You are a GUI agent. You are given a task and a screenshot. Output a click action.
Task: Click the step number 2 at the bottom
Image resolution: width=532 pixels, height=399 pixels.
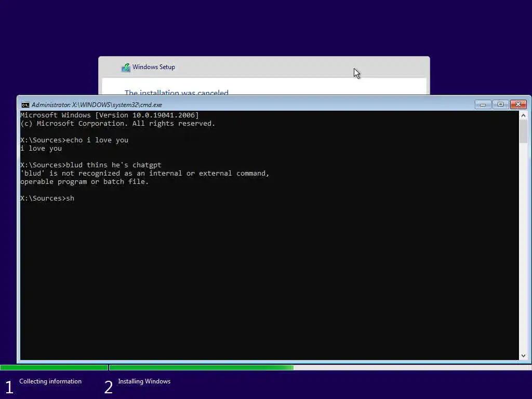(108, 387)
